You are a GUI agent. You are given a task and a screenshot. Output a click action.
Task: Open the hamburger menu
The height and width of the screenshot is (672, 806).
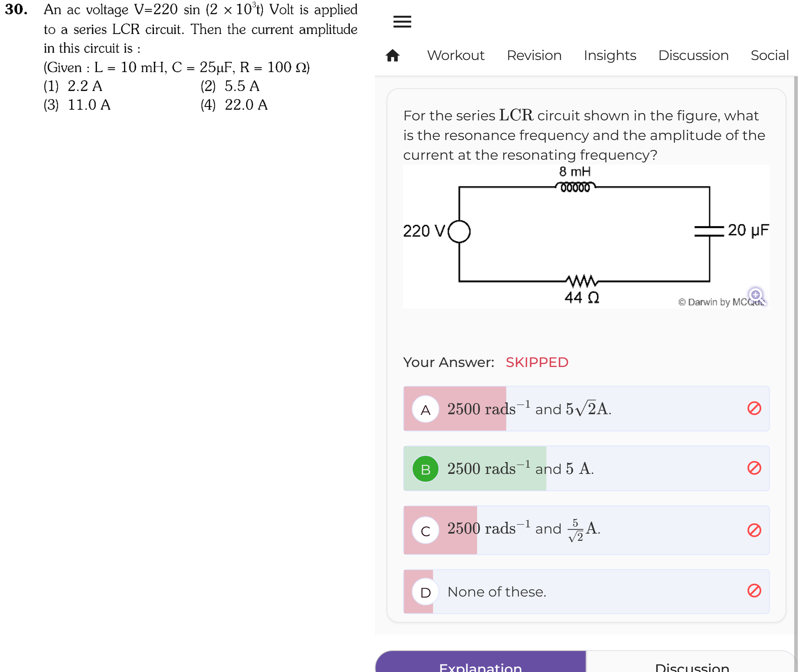[402, 22]
